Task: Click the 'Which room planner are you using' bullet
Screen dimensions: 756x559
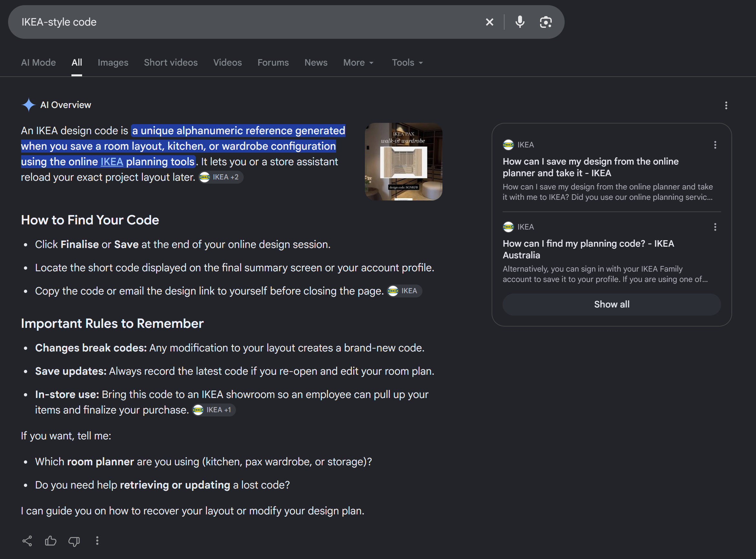Action: pyautogui.click(x=204, y=462)
